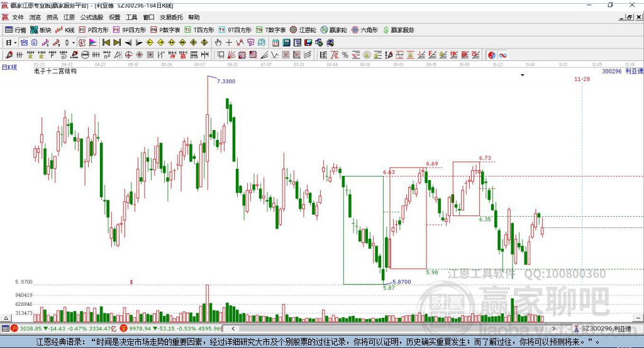Toggle the red pattern icon beside flag
Image resolution: width=644 pixels, height=348 pixels.
click(82, 43)
